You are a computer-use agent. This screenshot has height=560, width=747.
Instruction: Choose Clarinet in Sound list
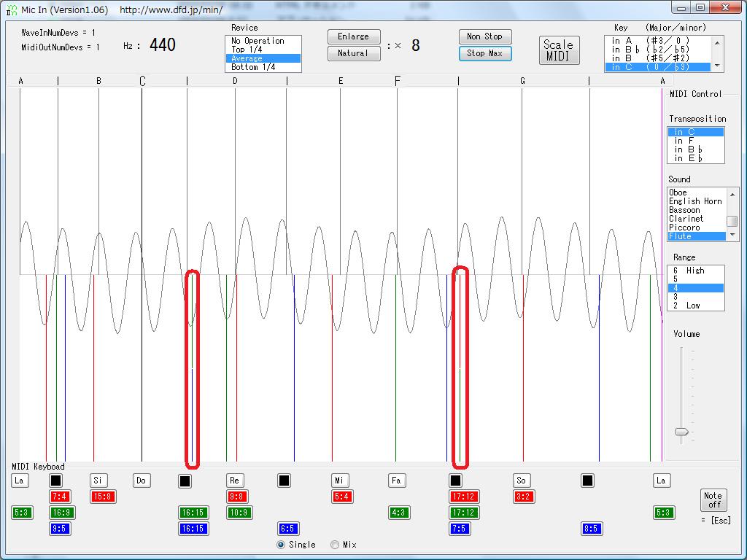[697, 219]
